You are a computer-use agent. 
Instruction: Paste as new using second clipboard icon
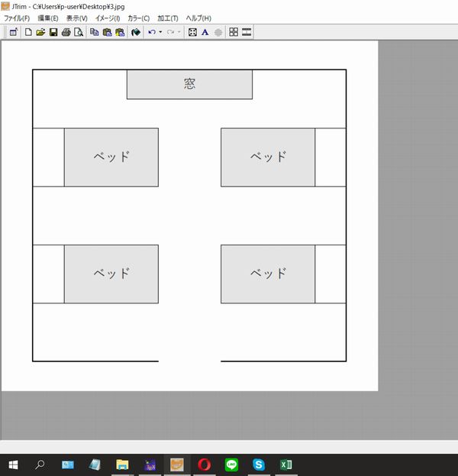pyautogui.click(x=120, y=32)
